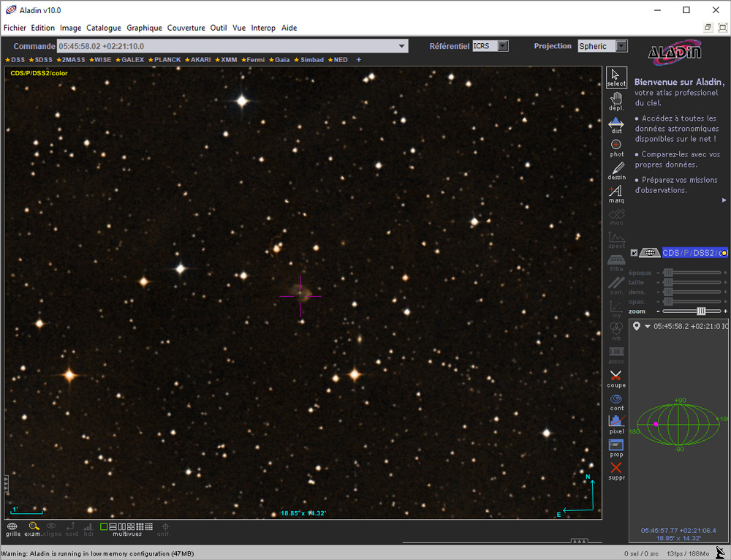
Task: Click the bottom triple-arrow expander handle
Action: coord(580,541)
